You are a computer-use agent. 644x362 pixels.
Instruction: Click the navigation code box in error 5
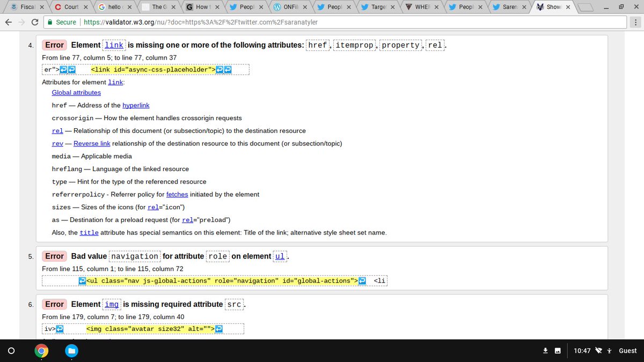tap(134, 256)
